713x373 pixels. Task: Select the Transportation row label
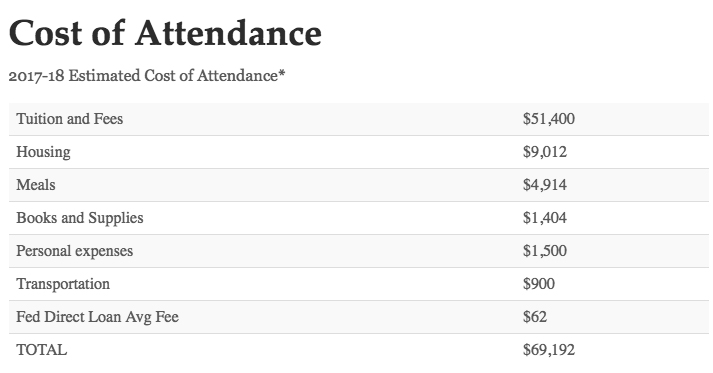[63, 284]
